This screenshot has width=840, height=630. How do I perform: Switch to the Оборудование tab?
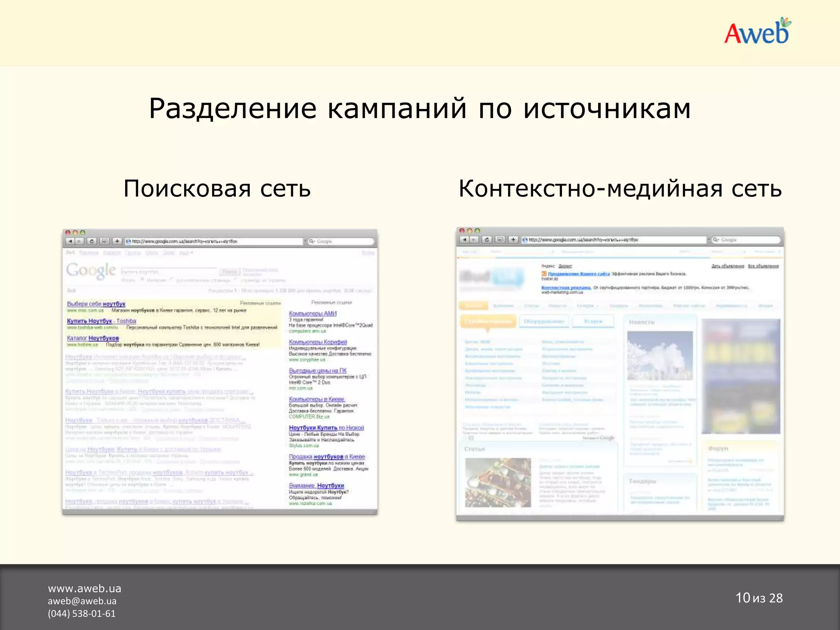[544, 321]
